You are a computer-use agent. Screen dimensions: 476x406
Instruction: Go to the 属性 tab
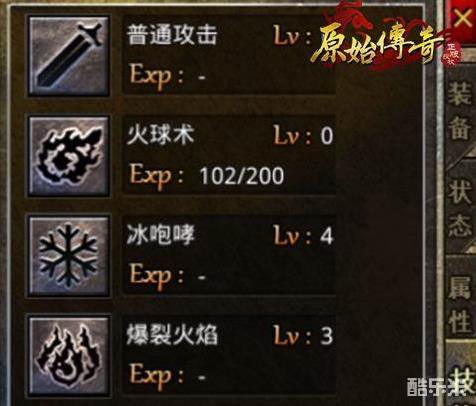coord(460,305)
